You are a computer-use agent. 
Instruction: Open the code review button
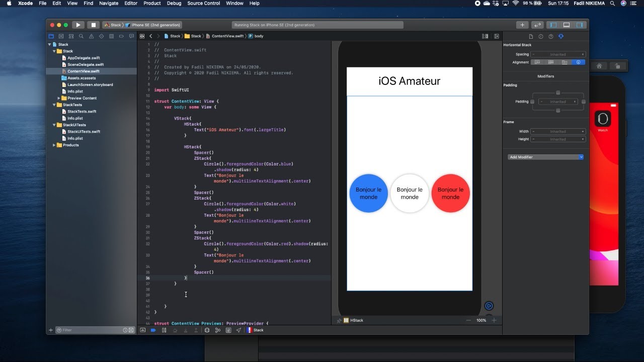pyautogui.click(x=538, y=25)
